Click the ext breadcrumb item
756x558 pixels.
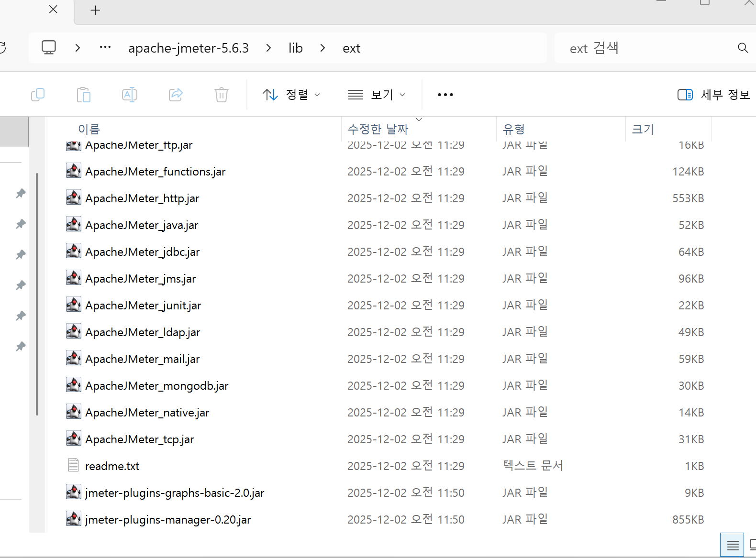352,48
